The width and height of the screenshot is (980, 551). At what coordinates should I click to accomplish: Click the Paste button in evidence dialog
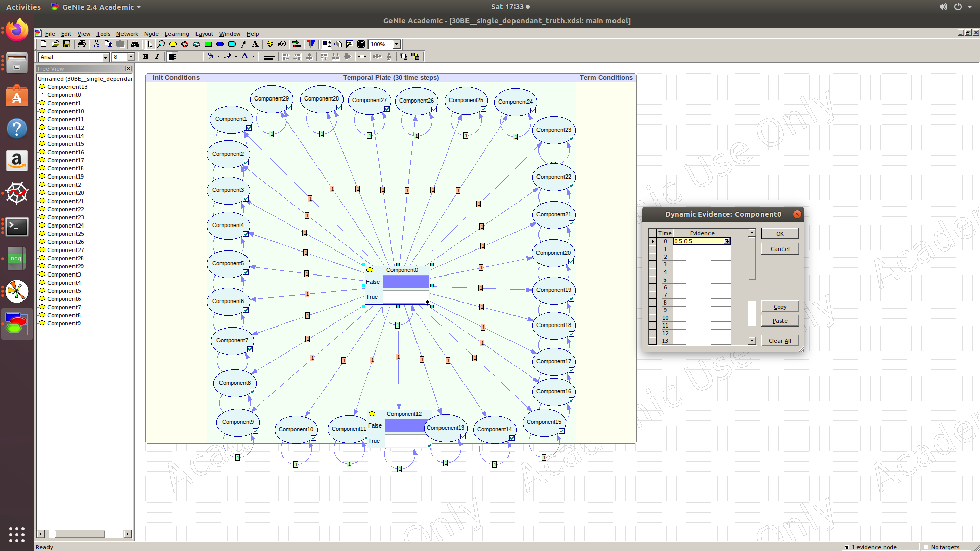coord(780,321)
